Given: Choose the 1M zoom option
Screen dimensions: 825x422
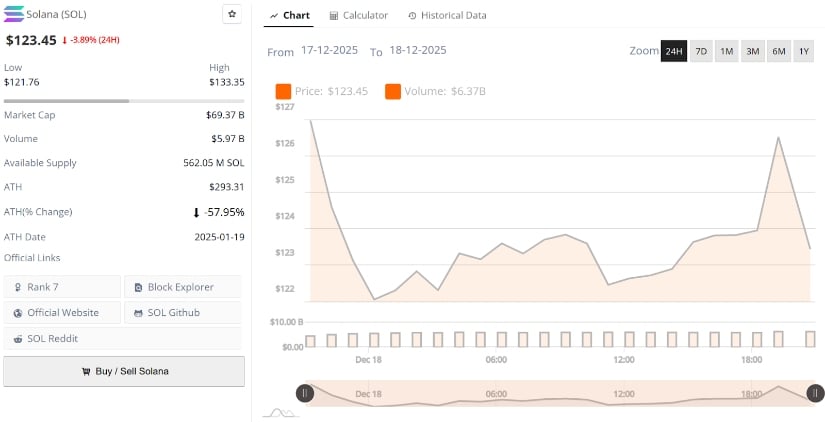Looking at the screenshot, I should (x=727, y=51).
